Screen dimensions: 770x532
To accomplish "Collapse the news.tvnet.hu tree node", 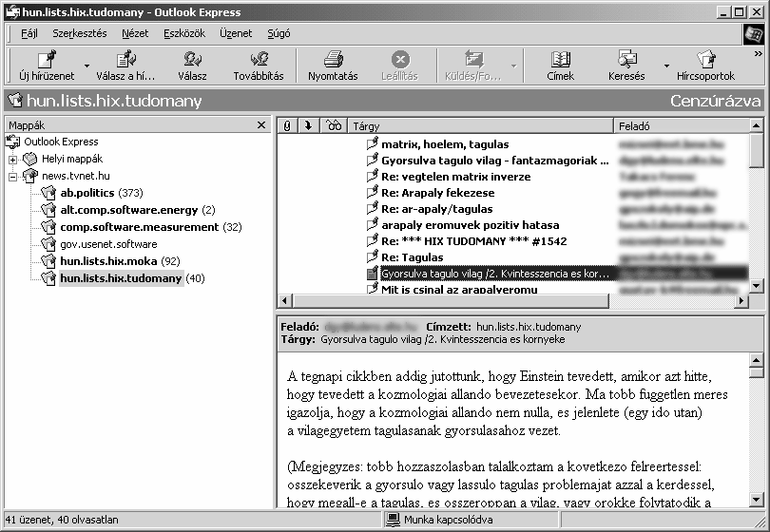I will click(12, 176).
